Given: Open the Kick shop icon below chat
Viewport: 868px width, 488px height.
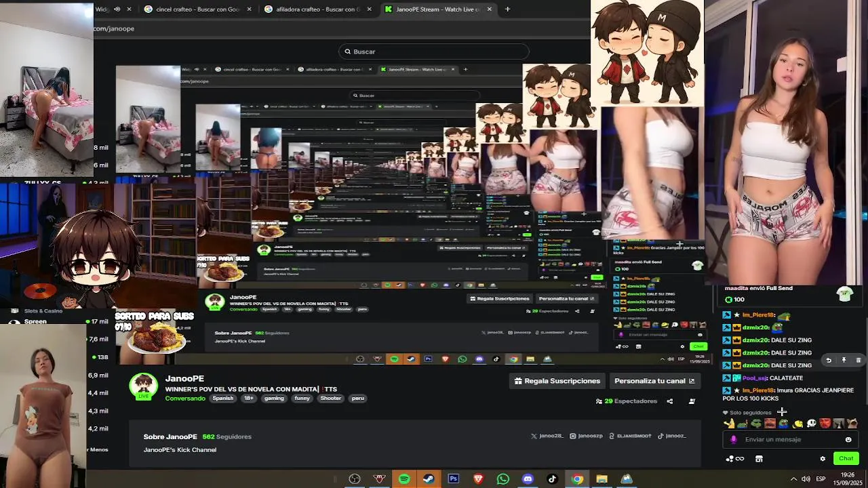Looking at the screenshot, I should pos(759,459).
